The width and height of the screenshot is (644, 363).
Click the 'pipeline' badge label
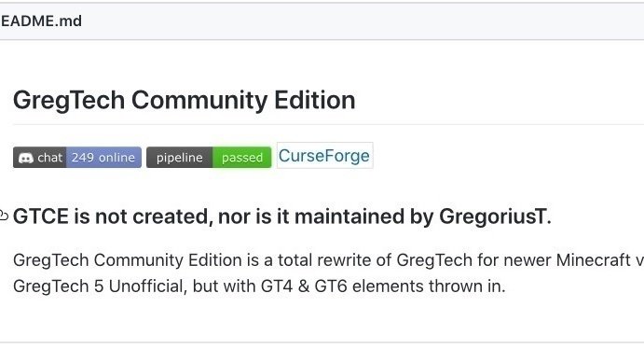(180, 158)
